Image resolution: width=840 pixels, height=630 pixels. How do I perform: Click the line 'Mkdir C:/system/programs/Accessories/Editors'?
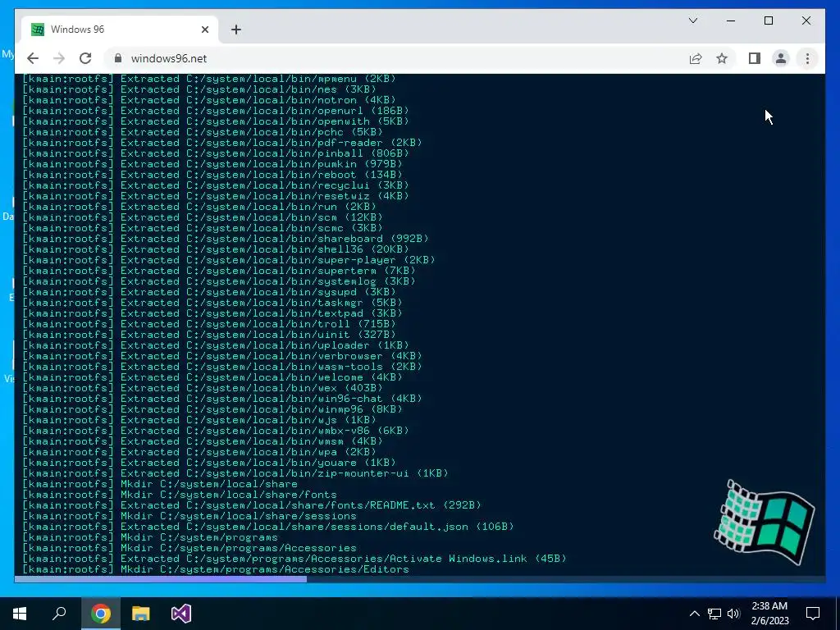click(x=216, y=569)
